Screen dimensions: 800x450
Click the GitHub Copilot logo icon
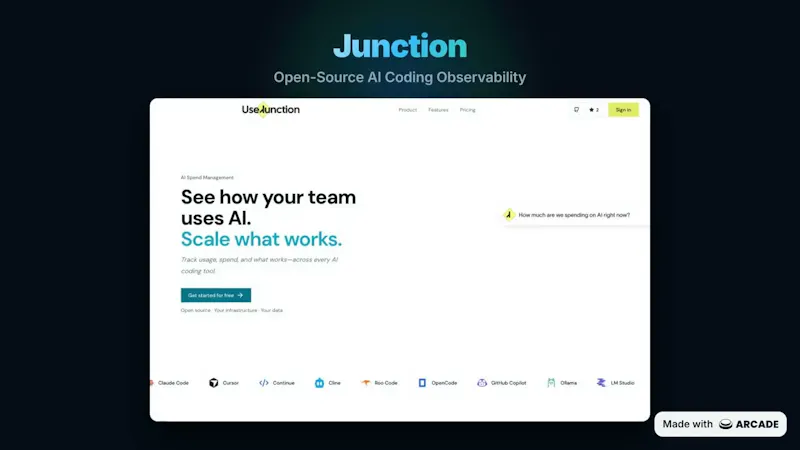(x=482, y=383)
